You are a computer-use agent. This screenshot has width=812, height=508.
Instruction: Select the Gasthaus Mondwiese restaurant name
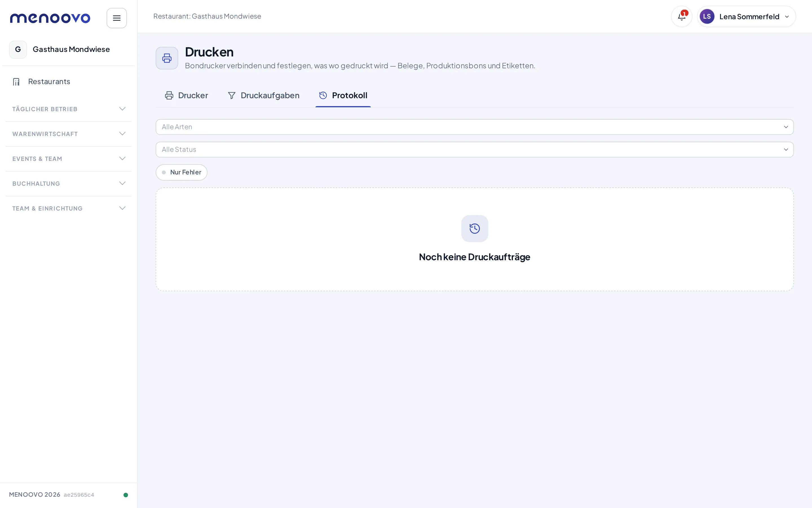71,49
